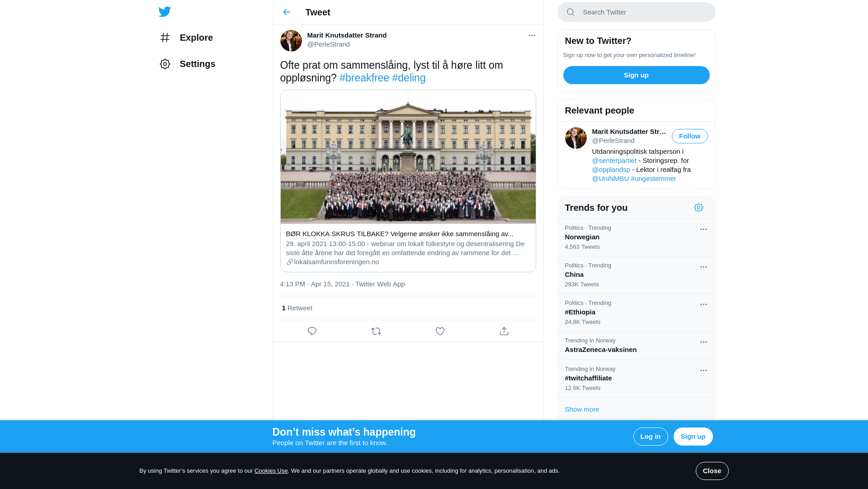Click Sign up in the New to Twitter box
The width and height of the screenshot is (868, 489).
pyautogui.click(x=636, y=75)
